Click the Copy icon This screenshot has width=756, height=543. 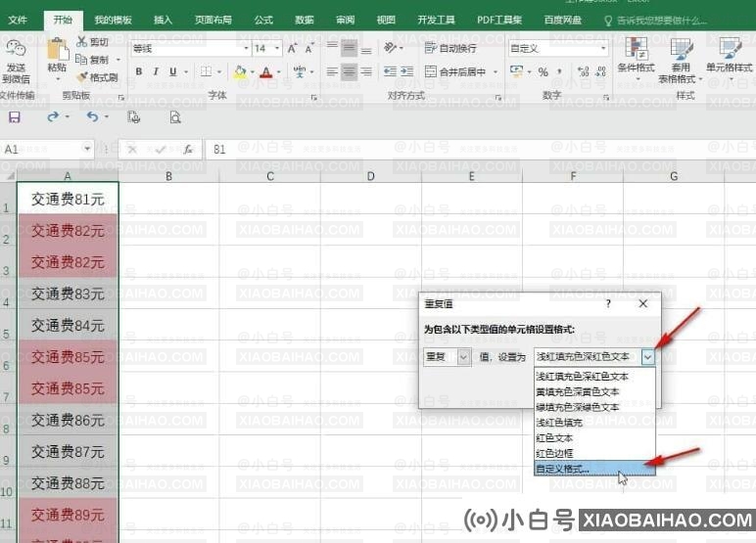coord(81,60)
